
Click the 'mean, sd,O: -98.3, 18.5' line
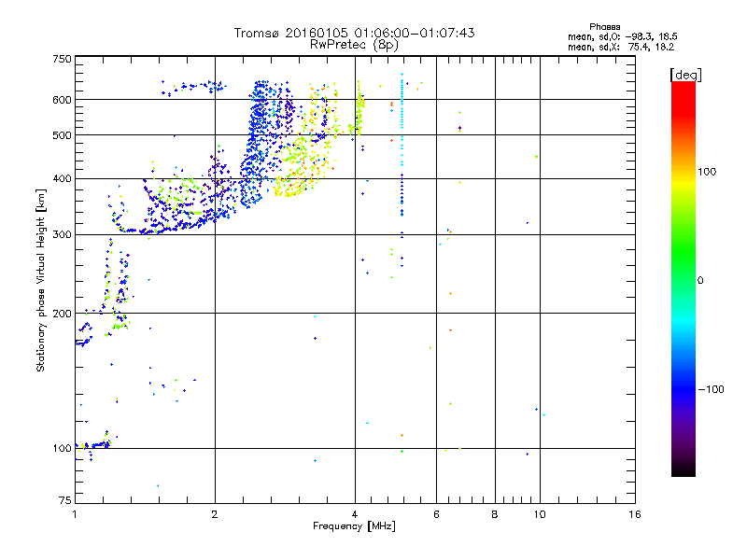[622, 36]
